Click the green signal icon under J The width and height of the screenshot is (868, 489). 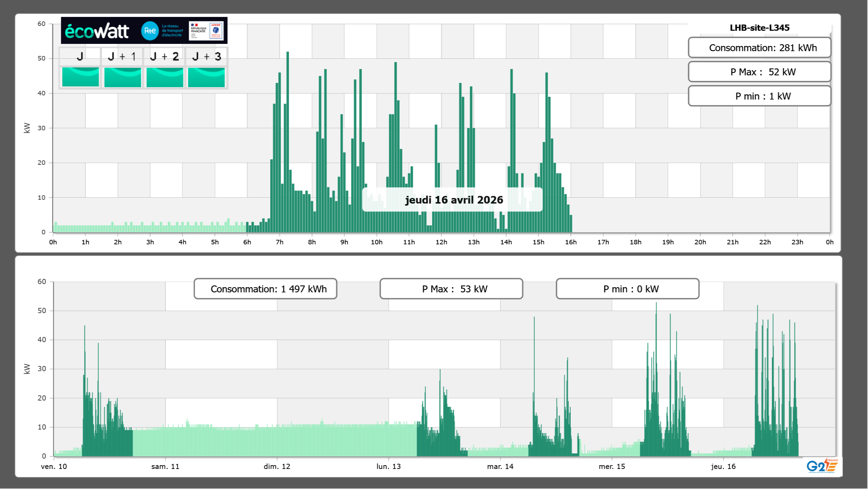80,77
